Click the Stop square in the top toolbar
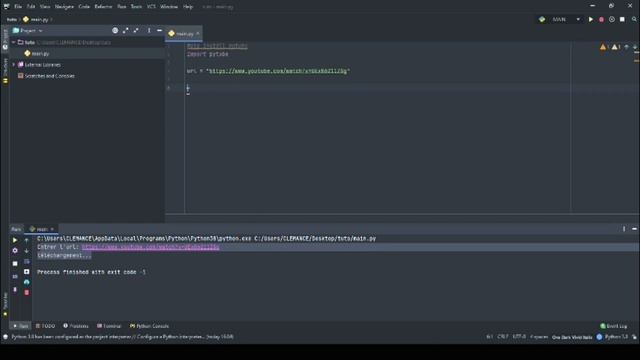This screenshot has height=360, width=640. point(622,19)
